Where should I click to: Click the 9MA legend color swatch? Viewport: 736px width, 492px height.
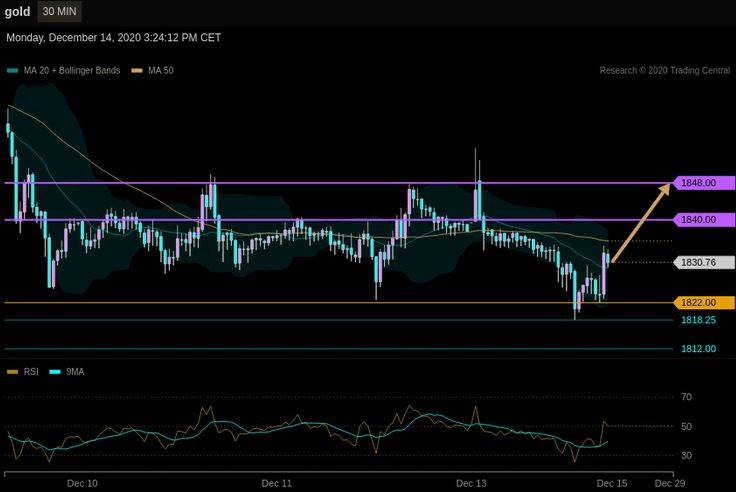click(55, 372)
